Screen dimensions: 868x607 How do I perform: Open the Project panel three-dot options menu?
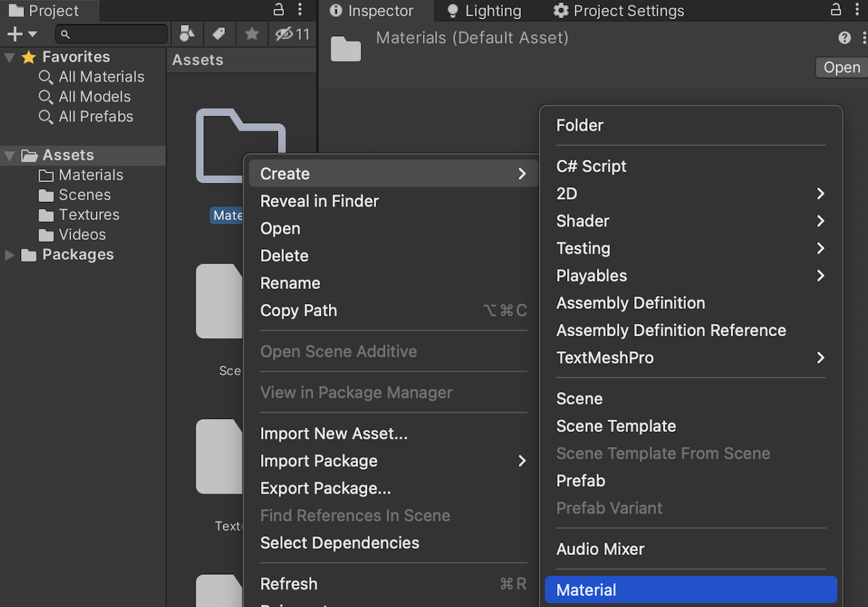(300, 10)
